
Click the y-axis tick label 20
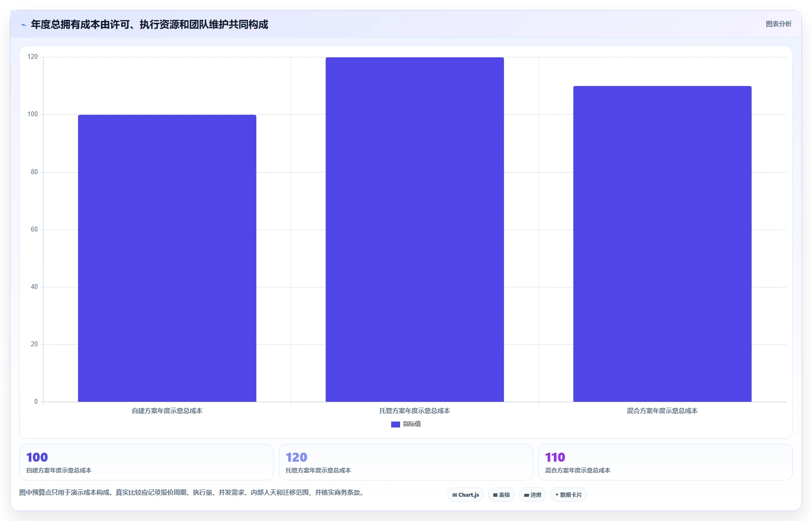click(34, 344)
